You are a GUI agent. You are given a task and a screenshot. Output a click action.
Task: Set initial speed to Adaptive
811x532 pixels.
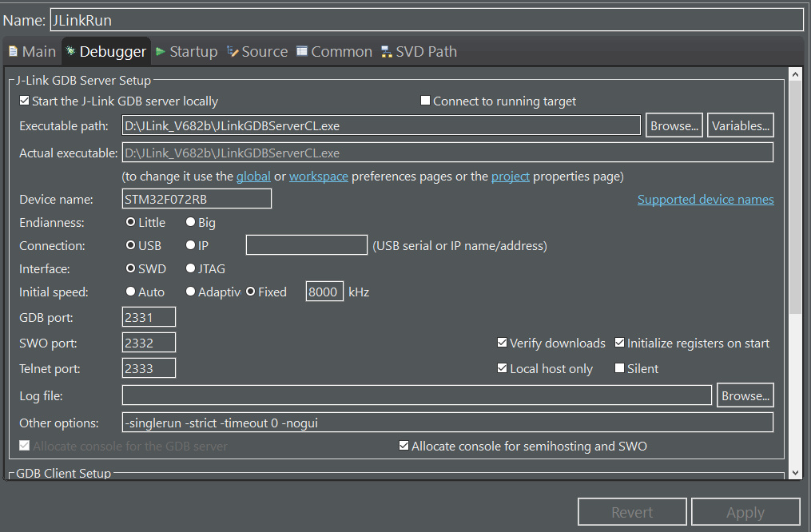pos(191,292)
